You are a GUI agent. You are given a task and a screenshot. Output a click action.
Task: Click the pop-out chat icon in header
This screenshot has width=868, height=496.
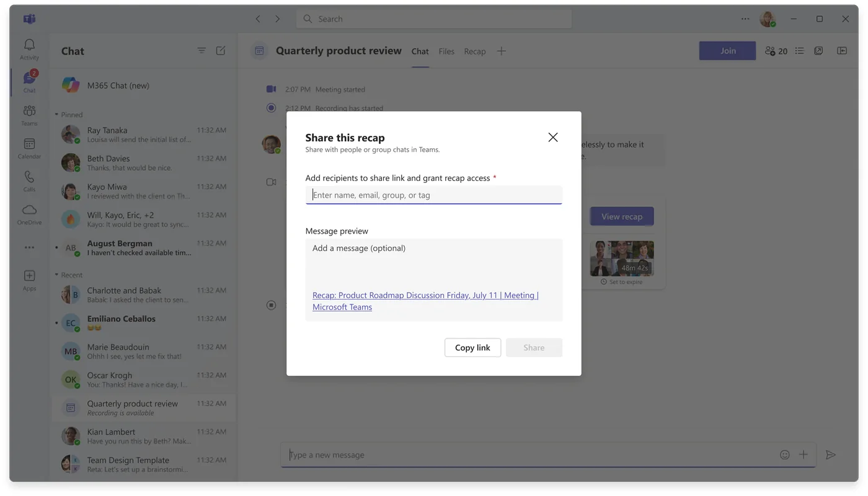[x=818, y=51]
